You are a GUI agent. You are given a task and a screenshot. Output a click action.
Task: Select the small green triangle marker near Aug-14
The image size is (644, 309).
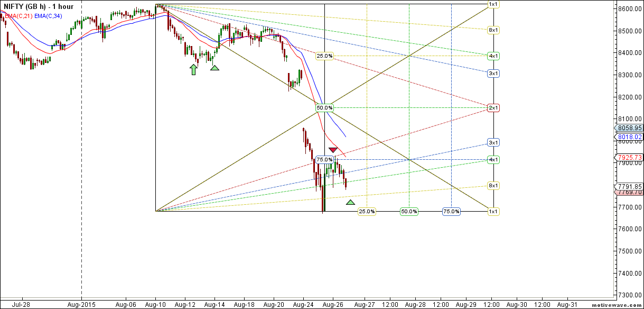tap(215, 67)
